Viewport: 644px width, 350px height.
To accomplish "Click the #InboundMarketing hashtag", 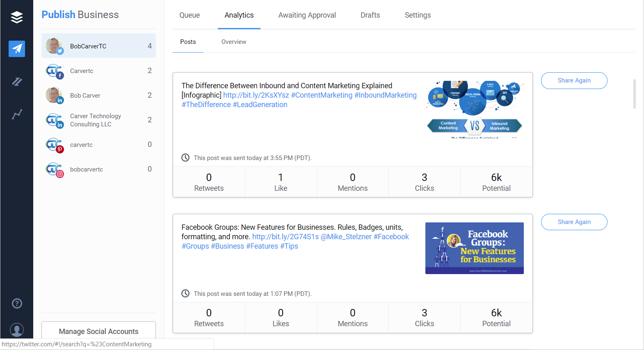I will [x=386, y=95].
